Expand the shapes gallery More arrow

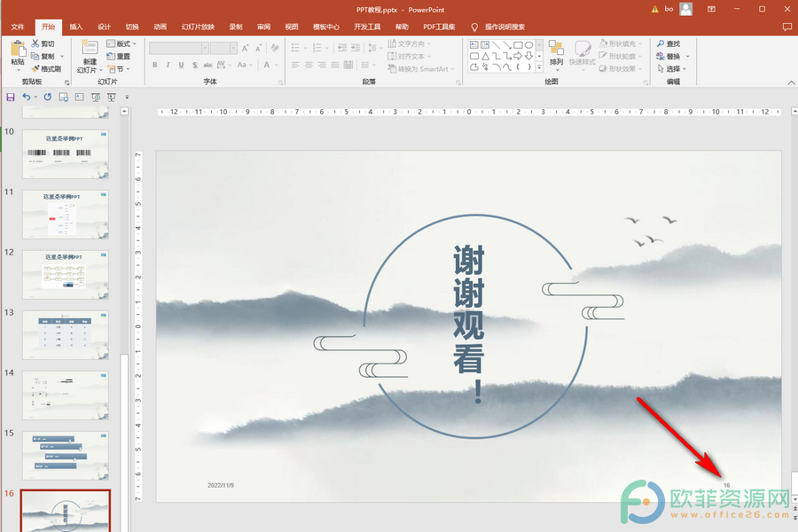[x=539, y=67]
